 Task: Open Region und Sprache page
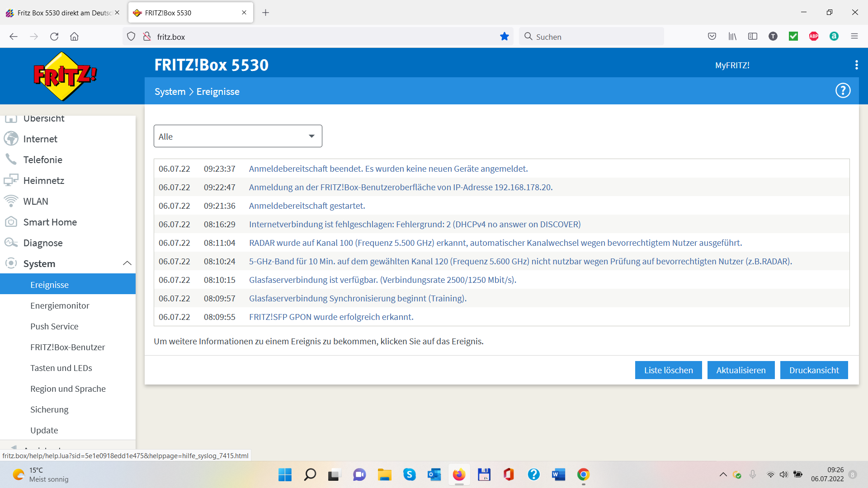(x=68, y=389)
